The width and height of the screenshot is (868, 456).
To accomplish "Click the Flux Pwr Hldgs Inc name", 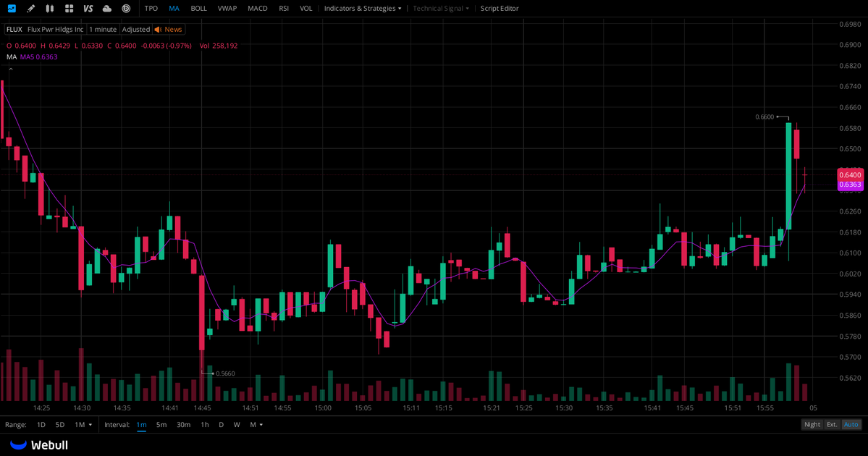I will (55, 30).
